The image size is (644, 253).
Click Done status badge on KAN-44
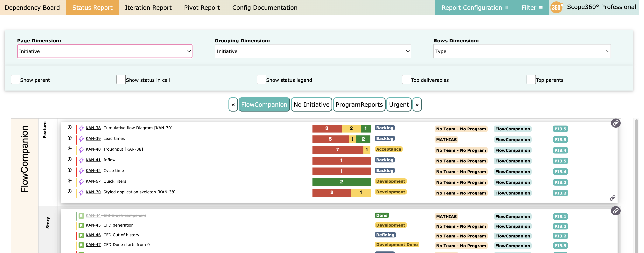(382, 215)
